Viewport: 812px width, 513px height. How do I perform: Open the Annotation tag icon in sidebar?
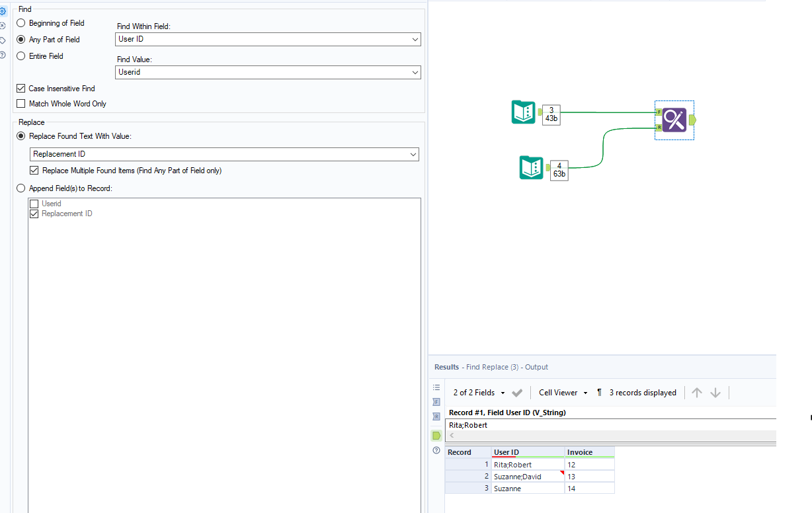coord(4,40)
